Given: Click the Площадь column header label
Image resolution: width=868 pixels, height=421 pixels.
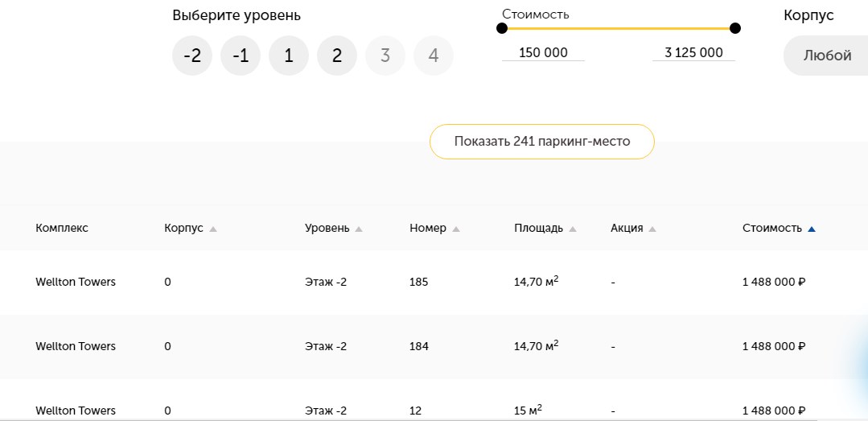Looking at the screenshot, I should click(x=539, y=229).
